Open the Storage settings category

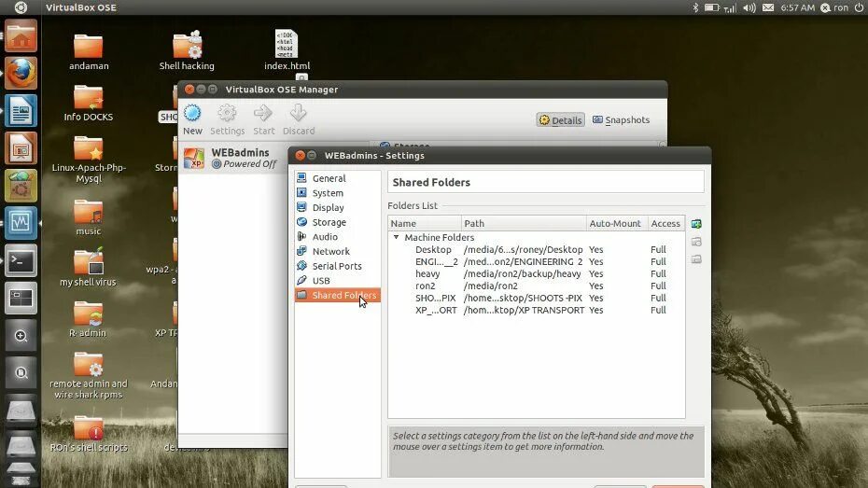337,222
